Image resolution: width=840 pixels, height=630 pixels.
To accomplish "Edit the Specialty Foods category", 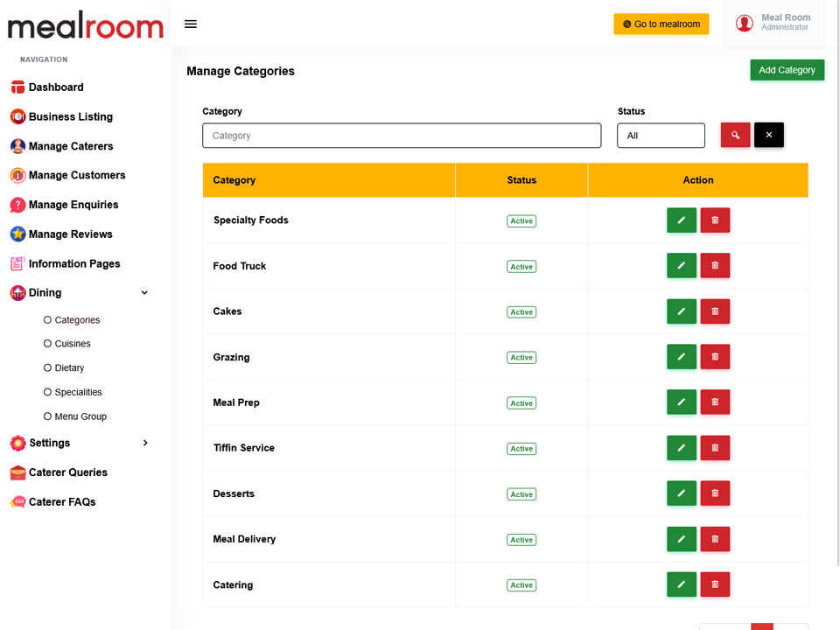I will 682,220.
